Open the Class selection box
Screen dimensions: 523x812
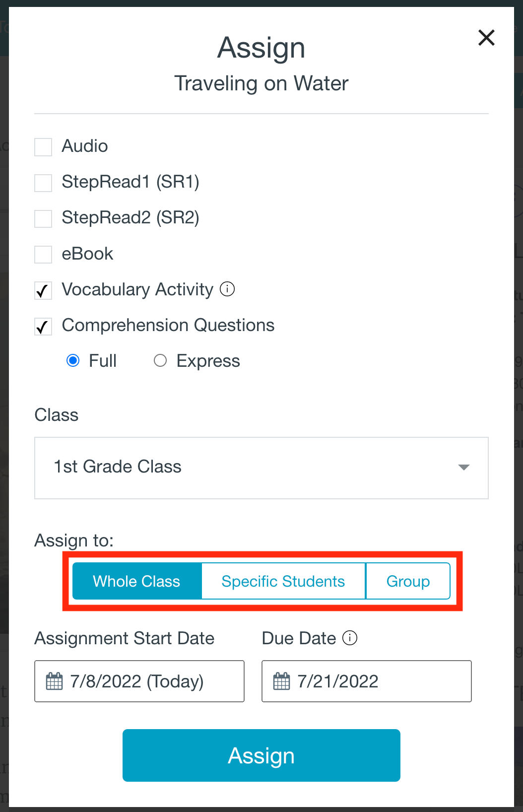click(x=261, y=468)
